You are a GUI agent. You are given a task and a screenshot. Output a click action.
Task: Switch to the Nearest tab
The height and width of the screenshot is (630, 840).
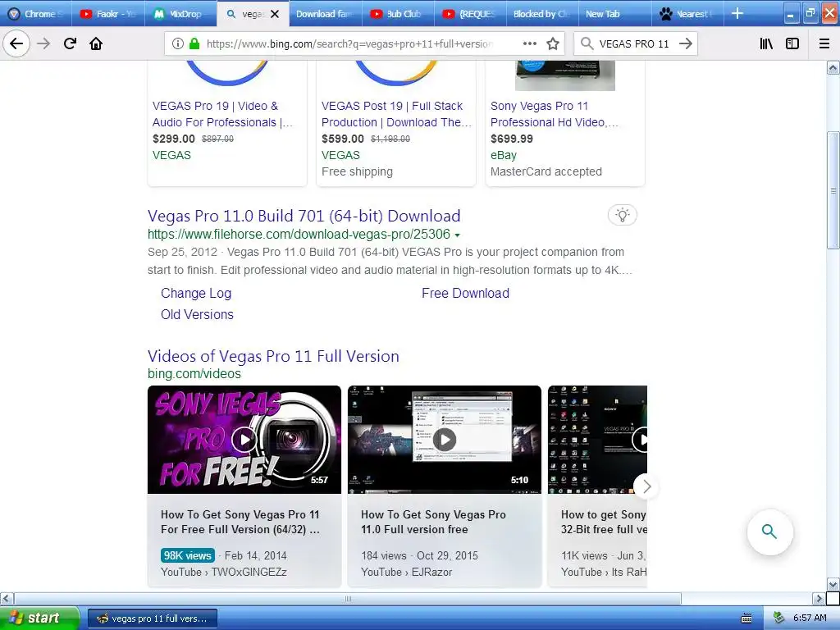[687, 14]
